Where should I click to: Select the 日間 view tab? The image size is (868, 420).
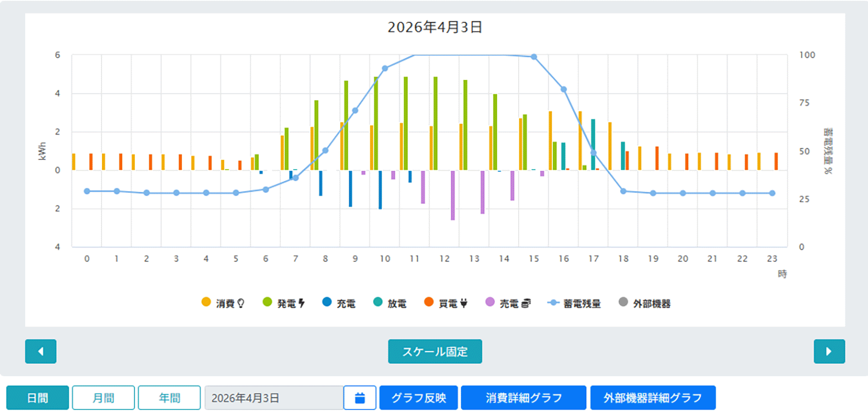[x=38, y=398]
